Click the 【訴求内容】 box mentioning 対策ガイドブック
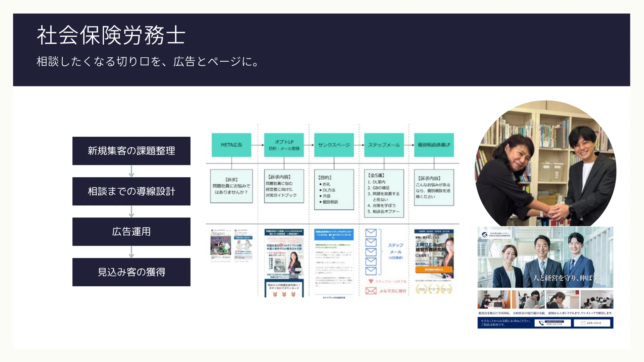This screenshot has height=362, width=644. tap(284, 186)
